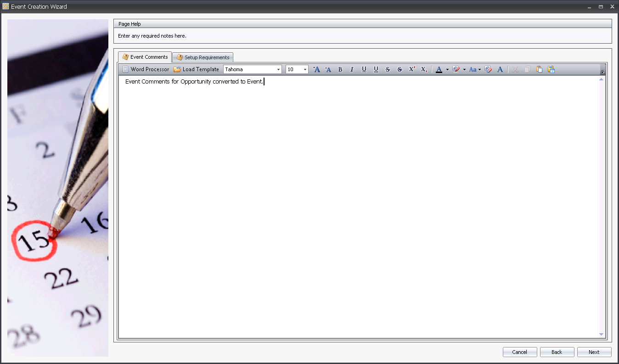Viewport: 619px width, 364px height.
Task: Toggle single underline formatting
Action: pyautogui.click(x=364, y=69)
